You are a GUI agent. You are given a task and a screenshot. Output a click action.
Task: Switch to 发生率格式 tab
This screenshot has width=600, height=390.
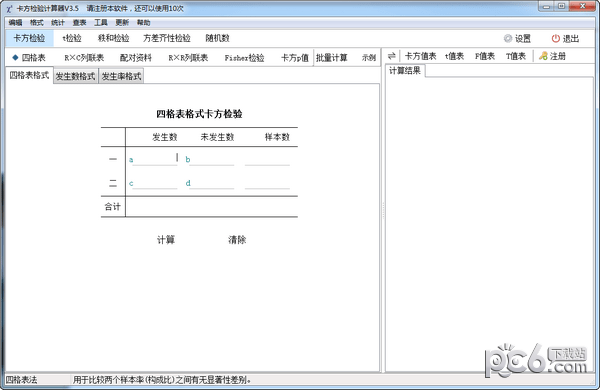[x=121, y=76]
